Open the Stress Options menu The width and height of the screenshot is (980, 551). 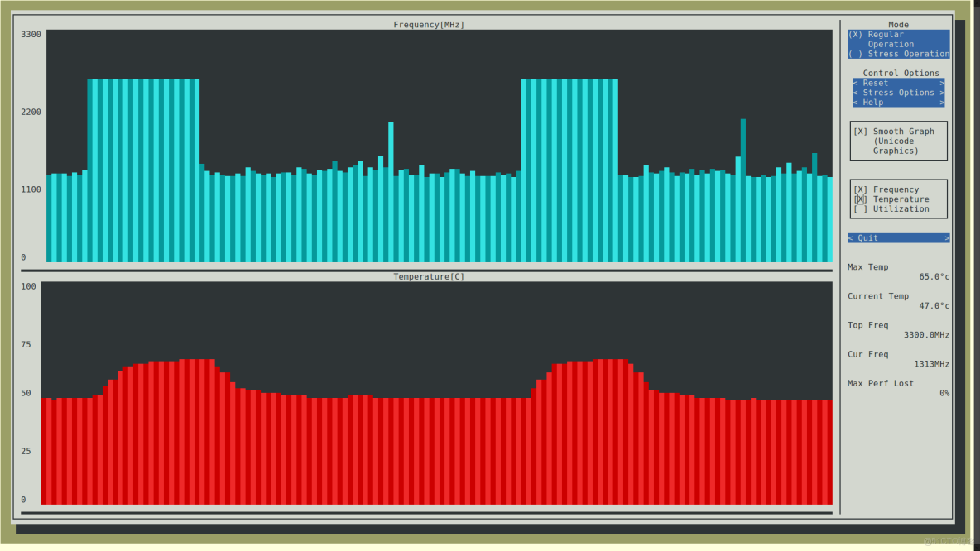898,93
